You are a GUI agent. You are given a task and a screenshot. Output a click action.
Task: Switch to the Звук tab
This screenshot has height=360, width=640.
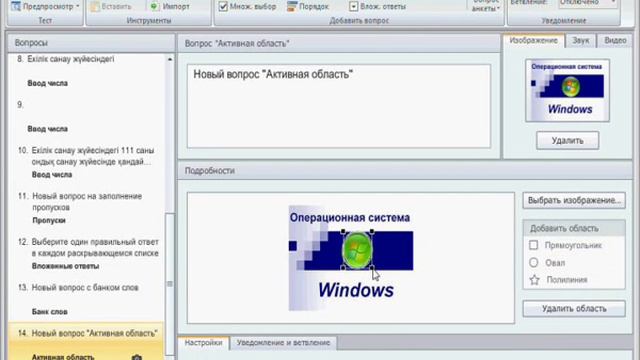580,40
